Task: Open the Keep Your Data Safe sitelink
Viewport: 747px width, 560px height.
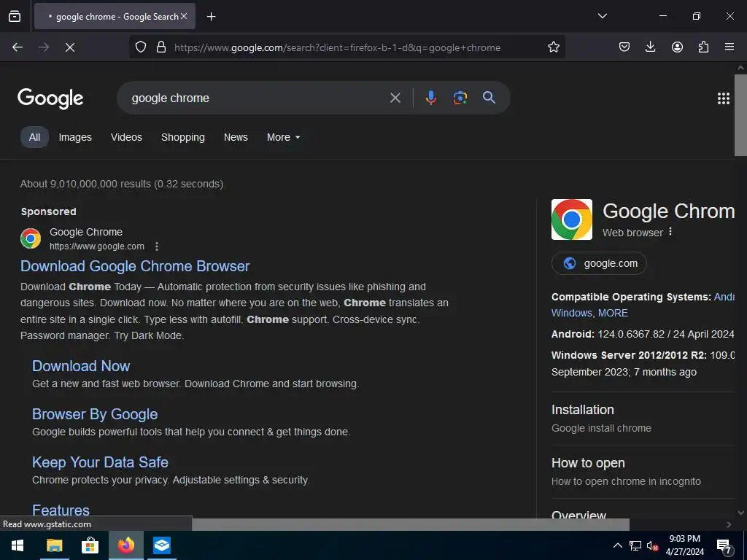Action: 100,462
